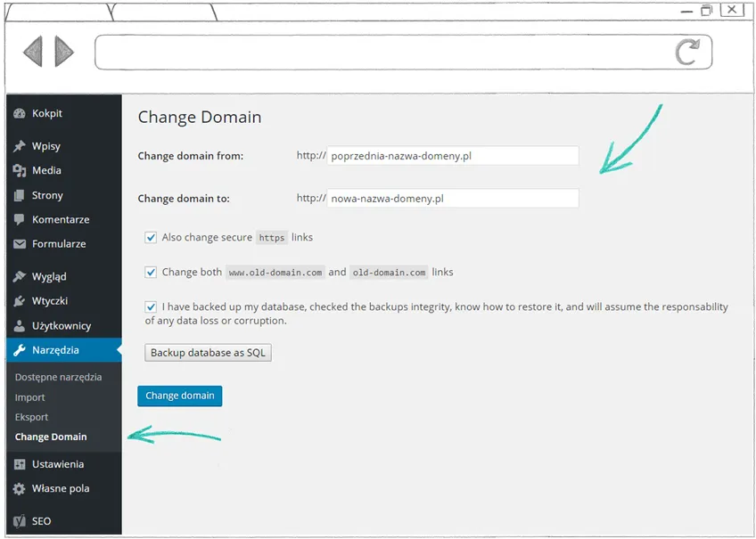Open Media via its sidebar icon
The width and height of the screenshot is (756, 539).
[20, 170]
